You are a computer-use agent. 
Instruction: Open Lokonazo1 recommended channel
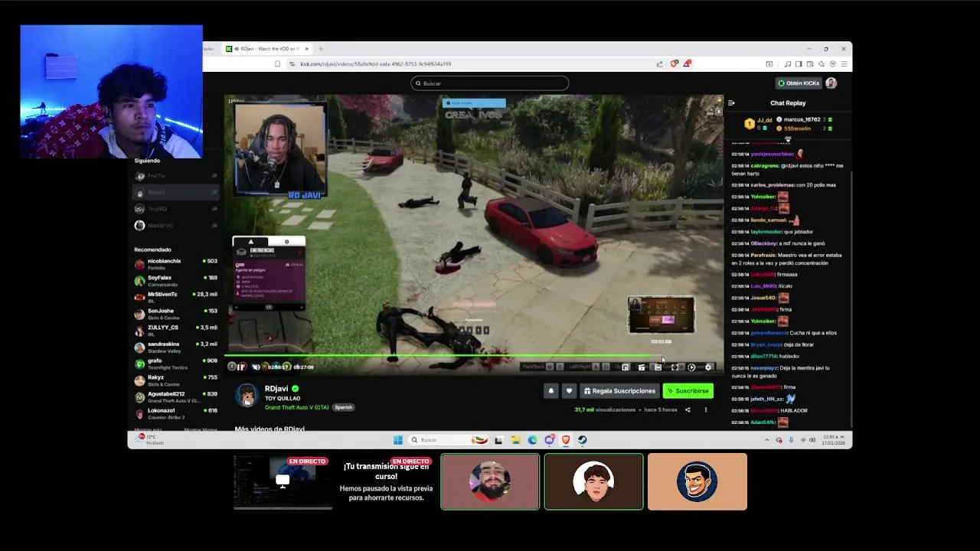click(175, 413)
